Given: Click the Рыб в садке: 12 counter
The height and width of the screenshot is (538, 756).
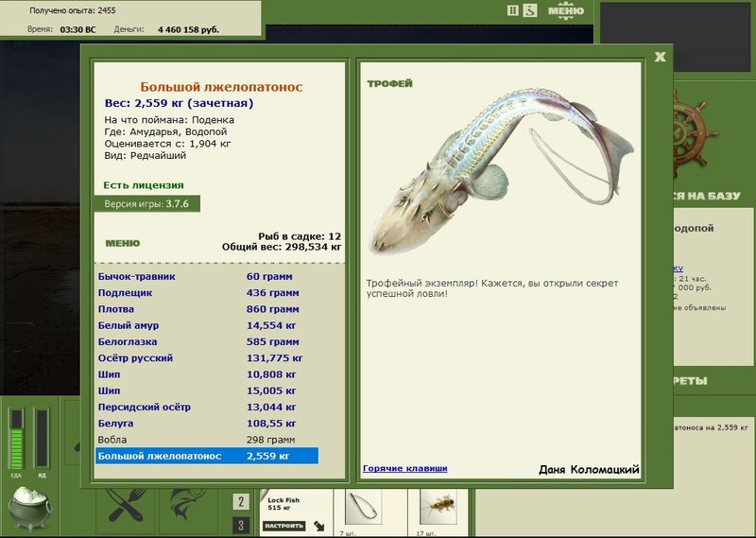Looking at the screenshot, I should click(x=300, y=236).
